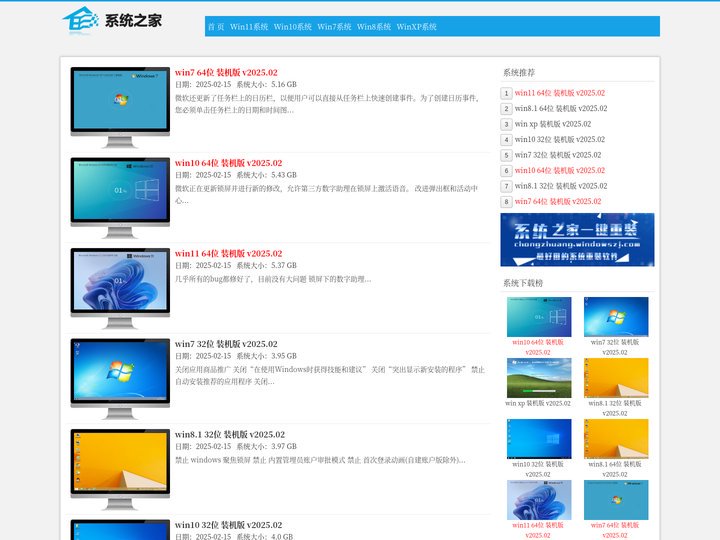Click the 系统大小: 5.16 GB date line

pos(236,84)
